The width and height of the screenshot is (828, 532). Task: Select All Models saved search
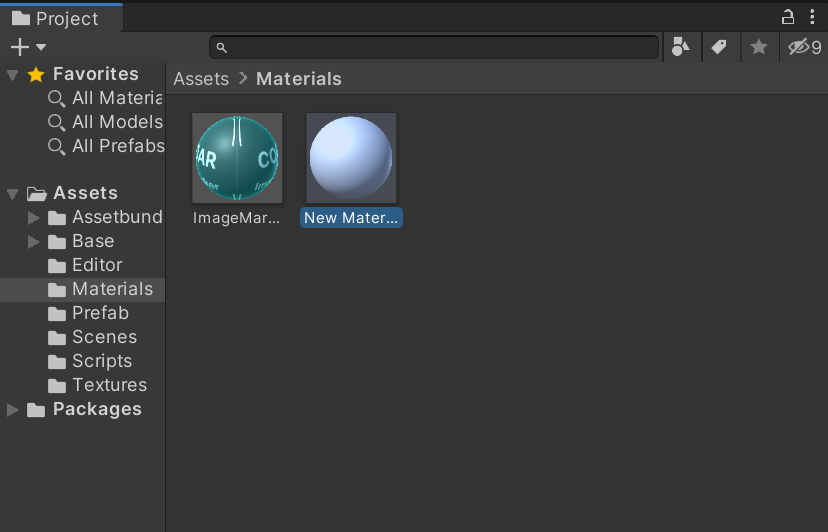click(x=117, y=122)
